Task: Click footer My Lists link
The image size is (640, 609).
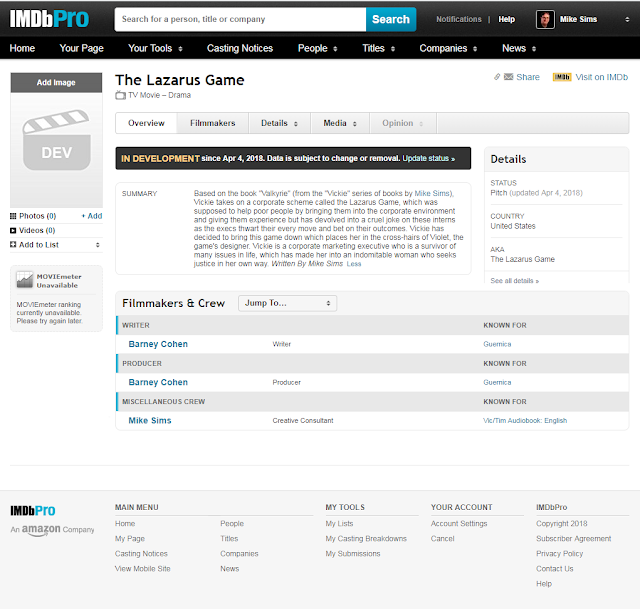Action: tap(339, 524)
